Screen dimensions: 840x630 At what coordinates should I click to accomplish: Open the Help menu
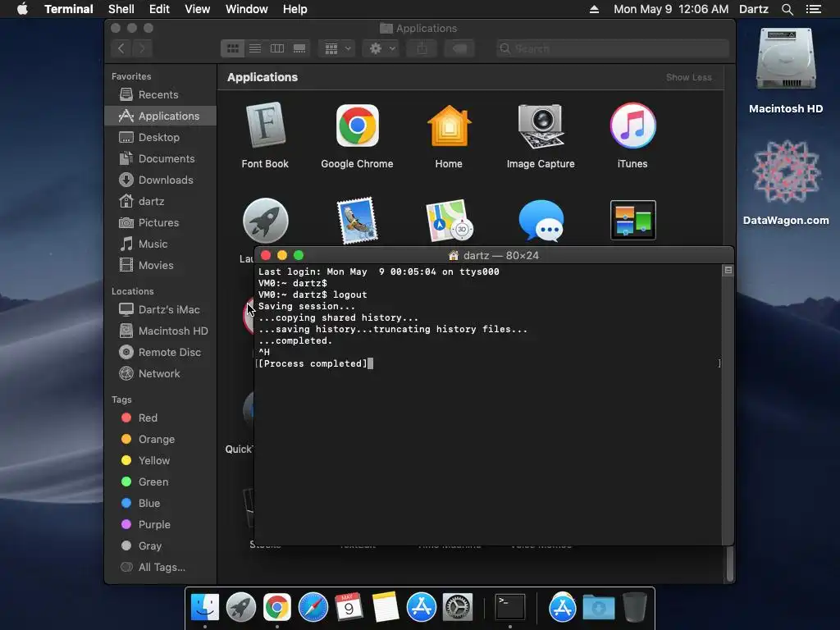(294, 9)
